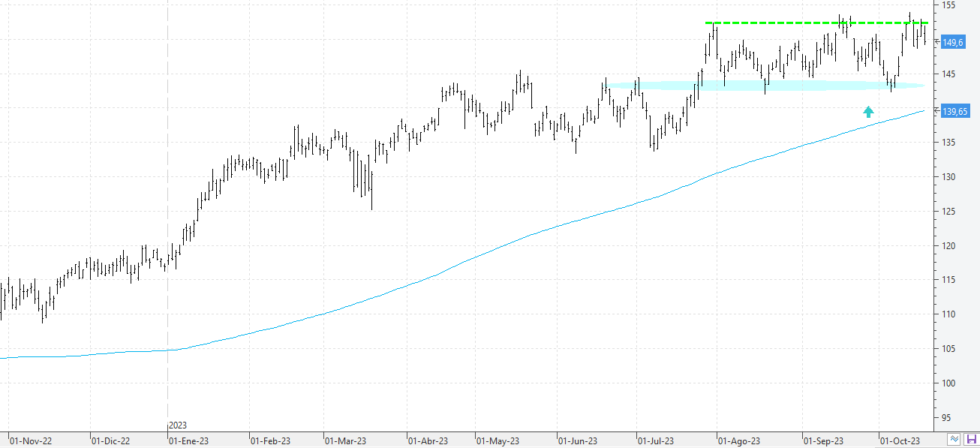The width and height of the screenshot is (980, 448).
Task: Select the teal up-arrow annotation on chart
Action: [868, 112]
